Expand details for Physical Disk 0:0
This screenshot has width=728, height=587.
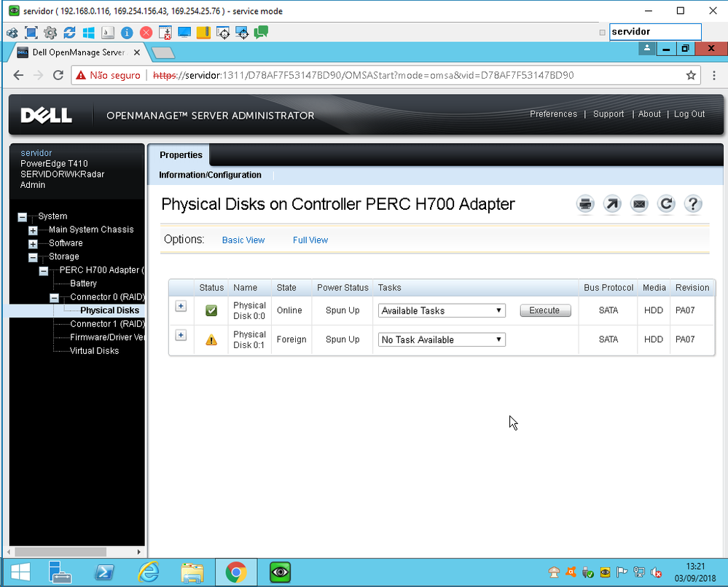click(181, 307)
